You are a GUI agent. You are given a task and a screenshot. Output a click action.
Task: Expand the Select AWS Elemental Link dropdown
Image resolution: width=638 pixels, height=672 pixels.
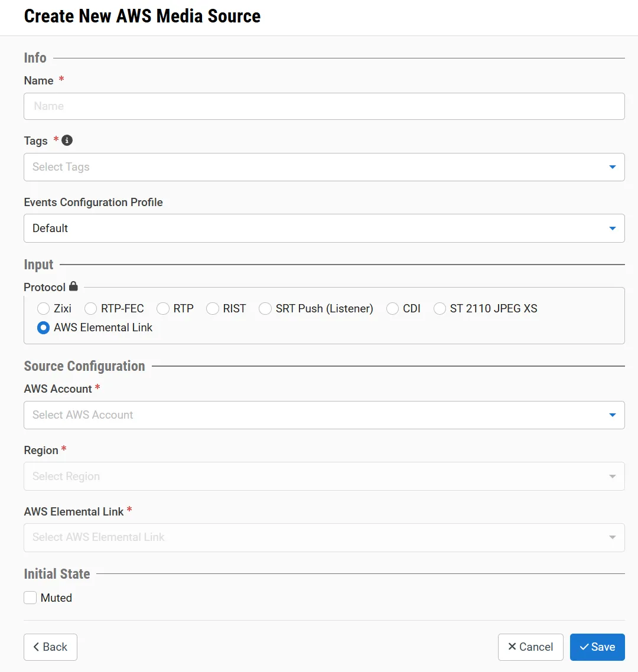[x=324, y=537]
